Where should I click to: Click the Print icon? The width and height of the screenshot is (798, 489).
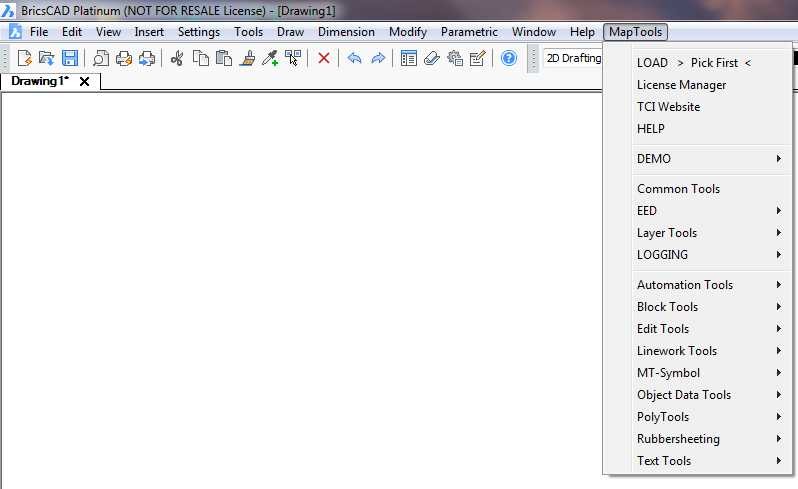[124, 58]
